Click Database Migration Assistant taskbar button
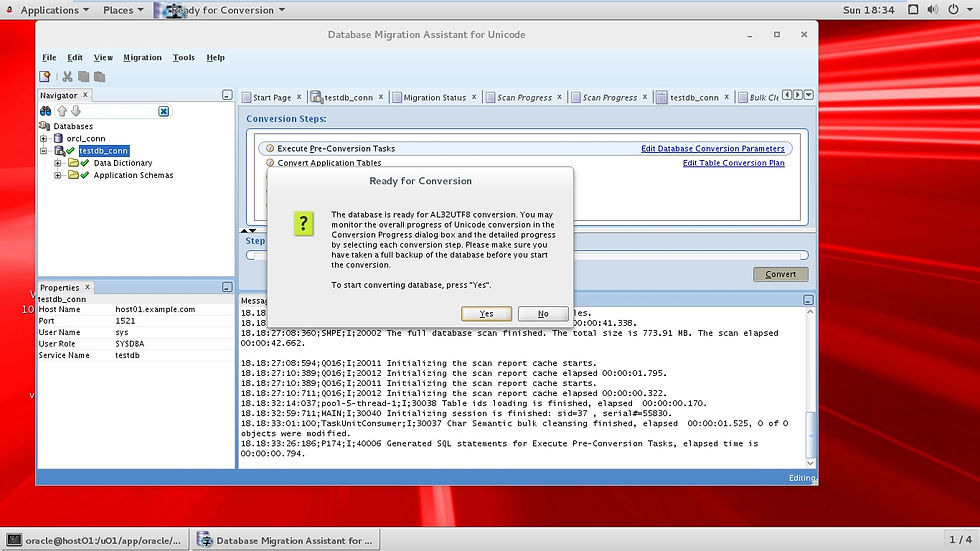The image size is (980, 551). point(285,540)
